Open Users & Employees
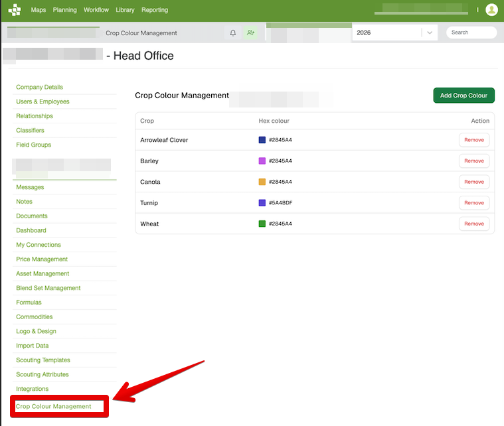This screenshot has height=426, width=504. pyautogui.click(x=42, y=102)
